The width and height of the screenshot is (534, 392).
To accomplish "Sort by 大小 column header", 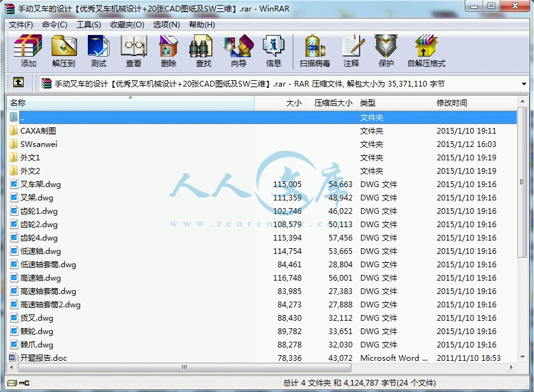I will 279,103.
